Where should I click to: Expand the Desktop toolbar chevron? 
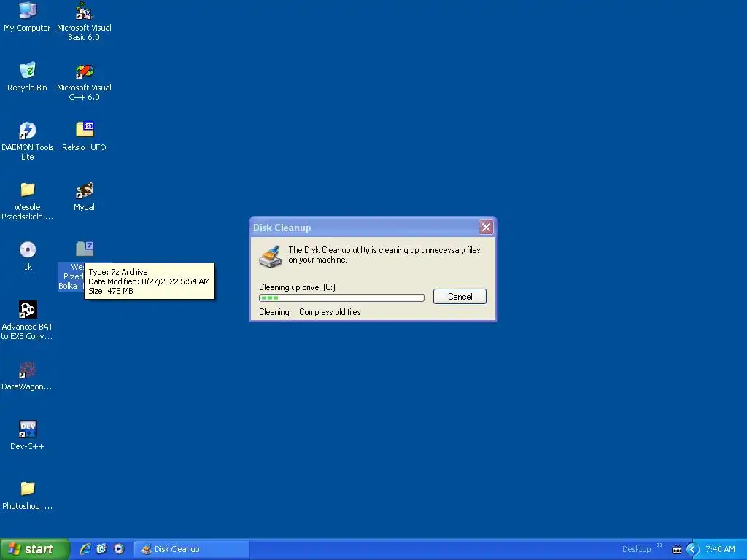[659, 545]
